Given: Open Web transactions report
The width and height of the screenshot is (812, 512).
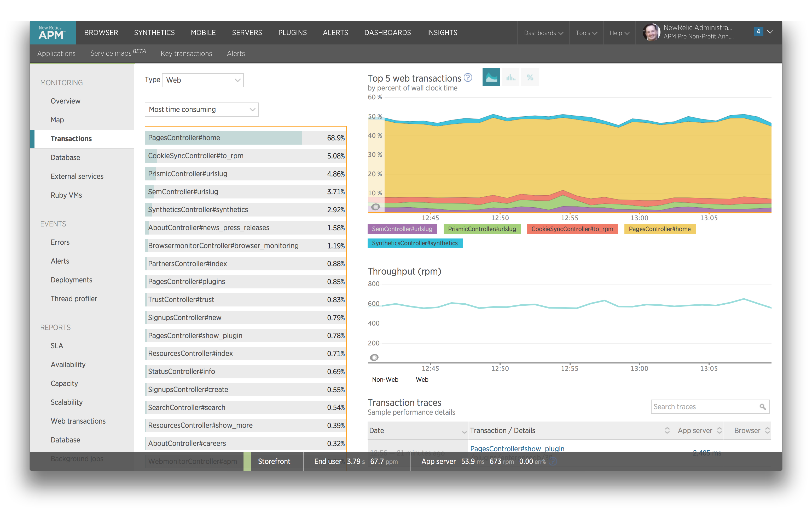Looking at the screenshot, I should tap(78, 421).
